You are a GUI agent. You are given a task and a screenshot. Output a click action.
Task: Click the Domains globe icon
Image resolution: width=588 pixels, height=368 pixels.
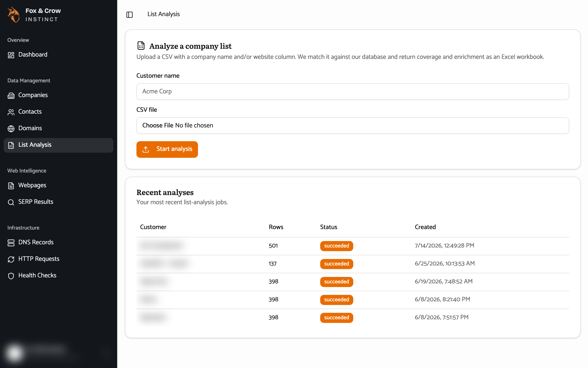coord(11,129)
